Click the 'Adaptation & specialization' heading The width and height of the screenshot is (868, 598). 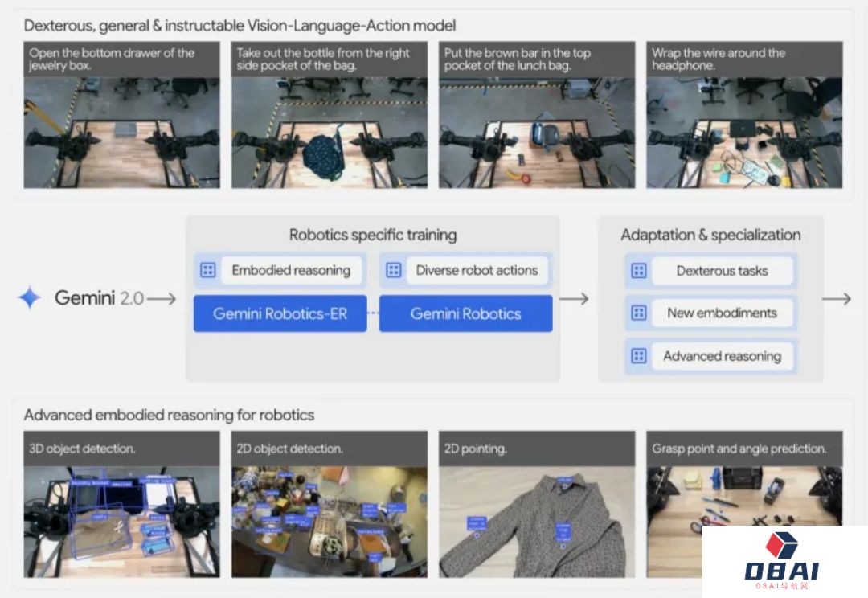point(710,235)
